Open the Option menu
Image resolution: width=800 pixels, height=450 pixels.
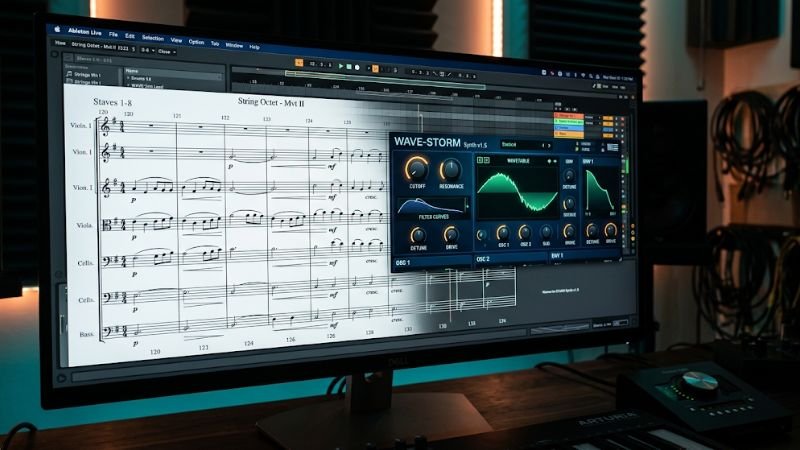click(196, 42)
